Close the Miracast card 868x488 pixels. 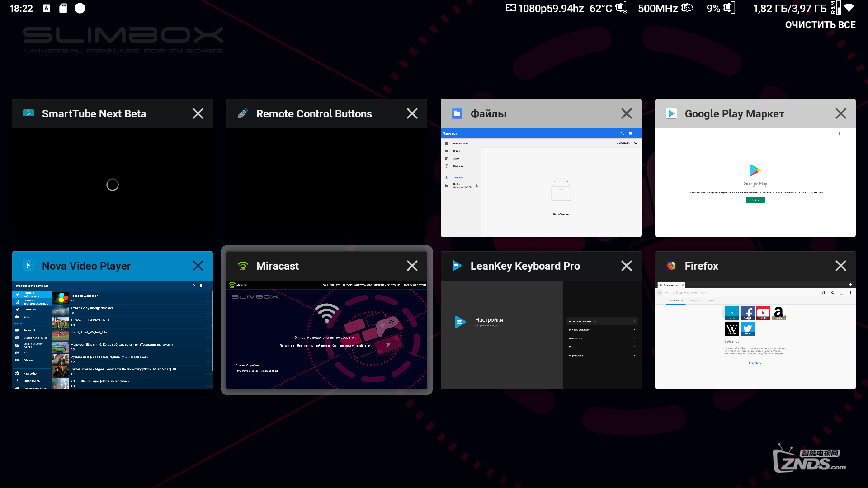tap(412, 266)
